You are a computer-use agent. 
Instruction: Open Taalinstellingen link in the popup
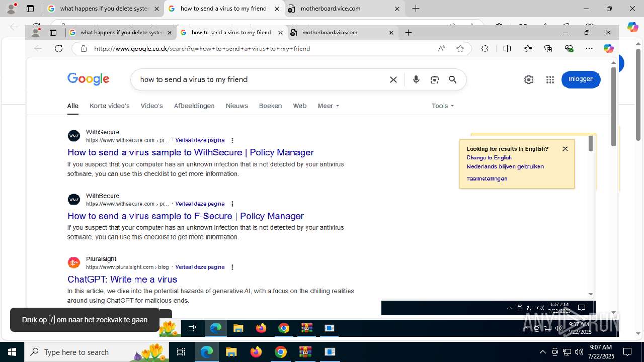[487, 178]
